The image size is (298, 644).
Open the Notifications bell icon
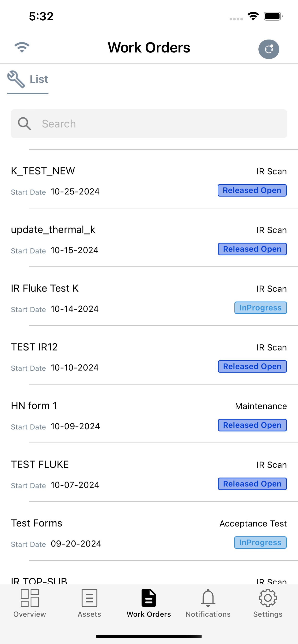[208, 598]
